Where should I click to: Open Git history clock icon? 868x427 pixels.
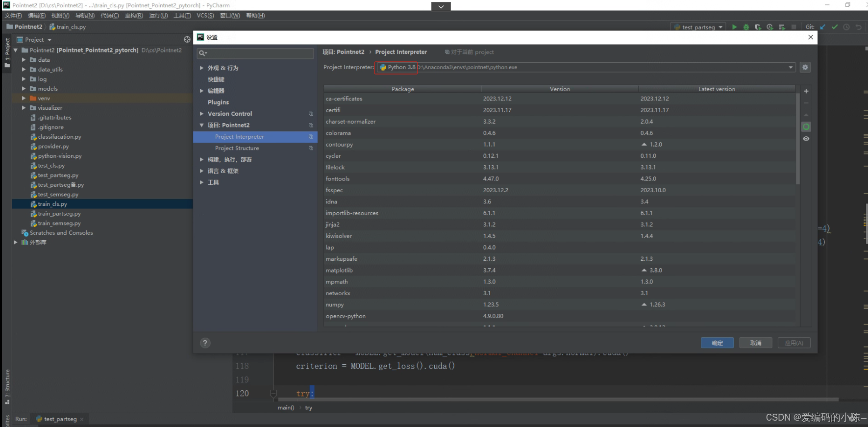[846, 27]
